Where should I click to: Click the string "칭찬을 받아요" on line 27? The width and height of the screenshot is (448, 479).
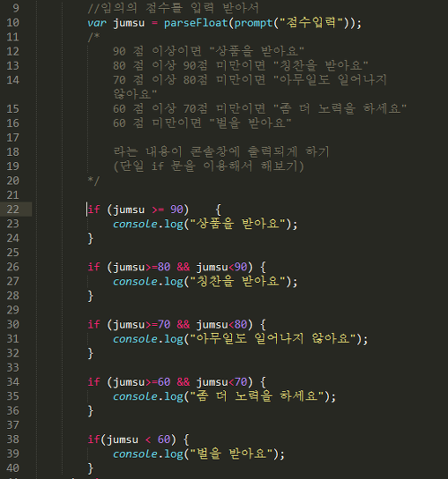[237, 281]
